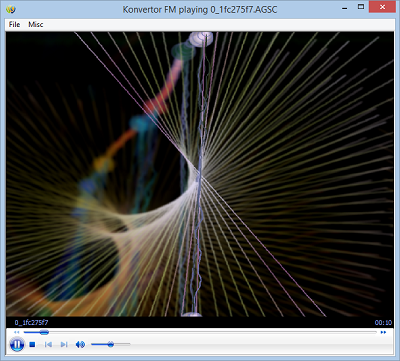Stop playback with the square button

click(32, 344)
